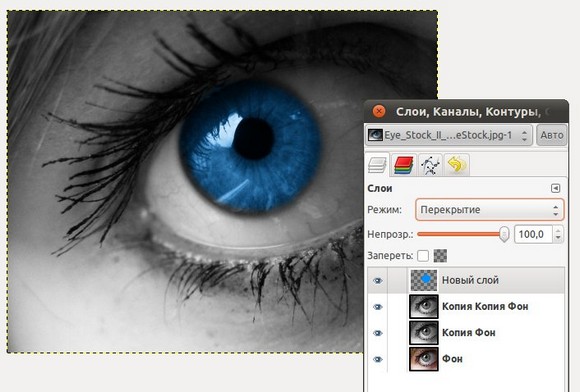Open the Paths tab icon
Screen dimensions: 580x392
click(x=430, y=165)
